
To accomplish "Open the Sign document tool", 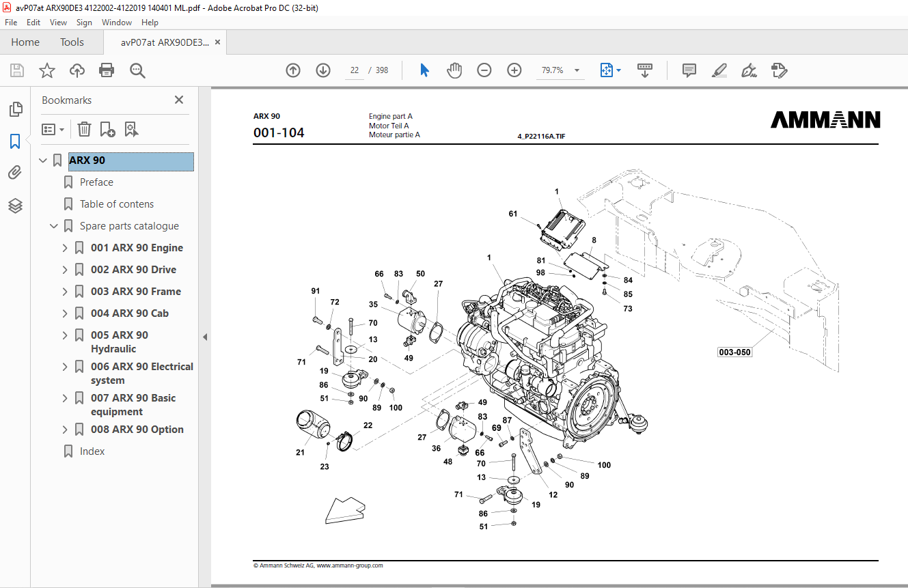I will click(x=749, y=70).
